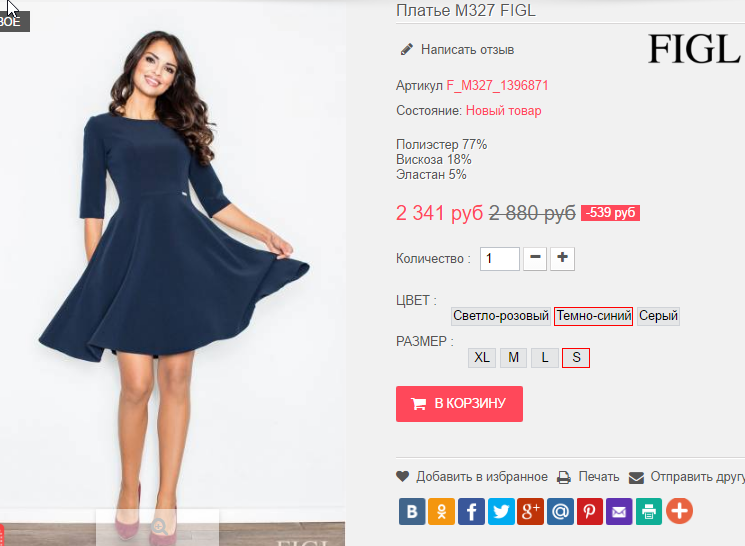Screen dimensions: 745x546
Task: Share with the purple email envelope icon
Action: (619, 511)
